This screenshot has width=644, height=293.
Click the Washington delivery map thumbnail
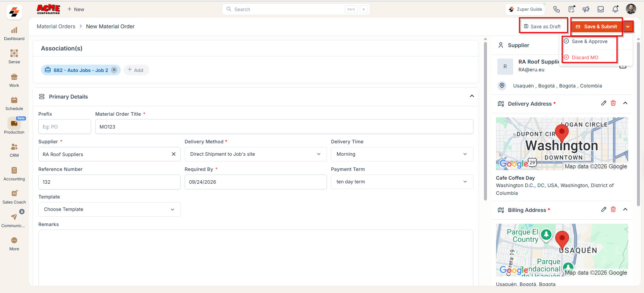[562, 144]
